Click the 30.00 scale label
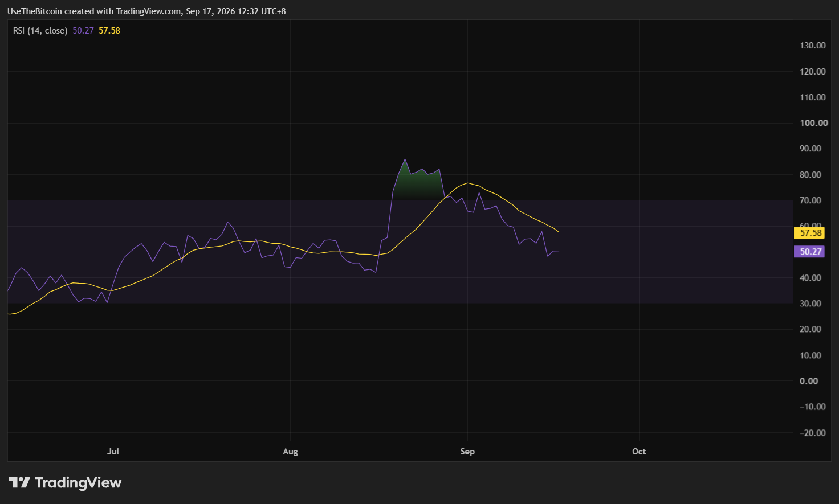839x504 pixels. coord(811,304)
